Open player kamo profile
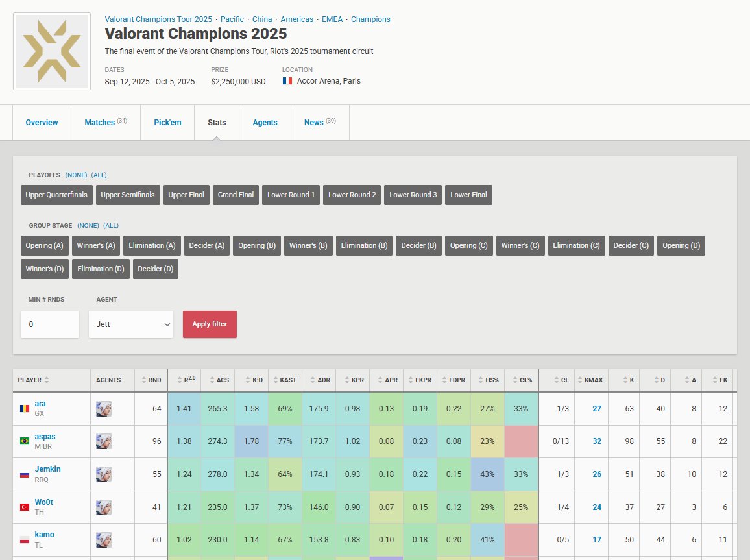 [45, 535]
